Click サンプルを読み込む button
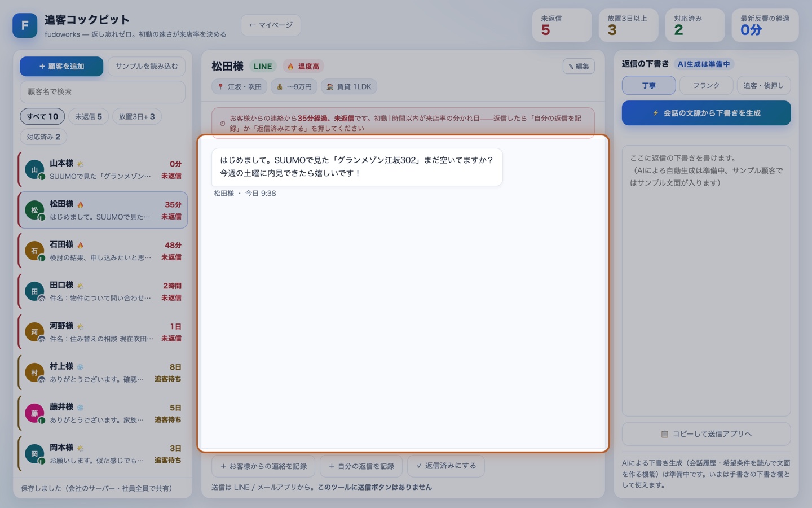This screenshot has height=508, width=812. [x=147, y=66]
